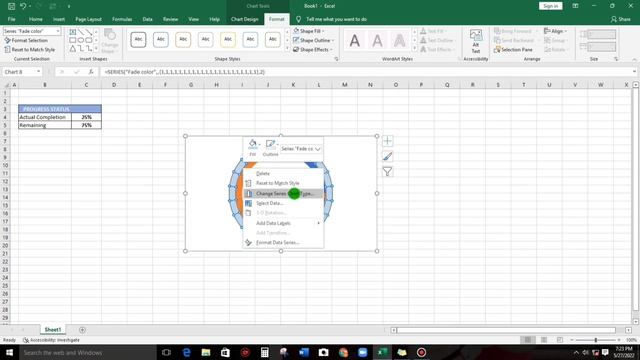Open Task View in the taskbar

coord(166,352)
